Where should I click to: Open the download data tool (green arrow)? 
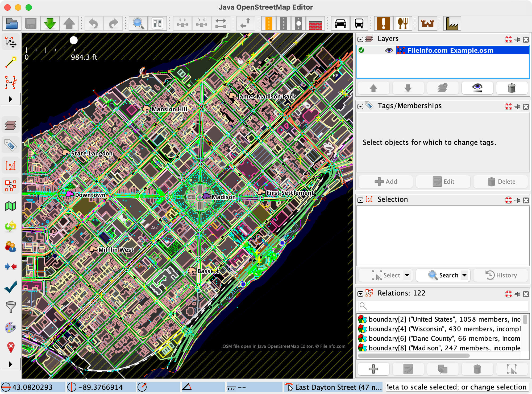49,23
